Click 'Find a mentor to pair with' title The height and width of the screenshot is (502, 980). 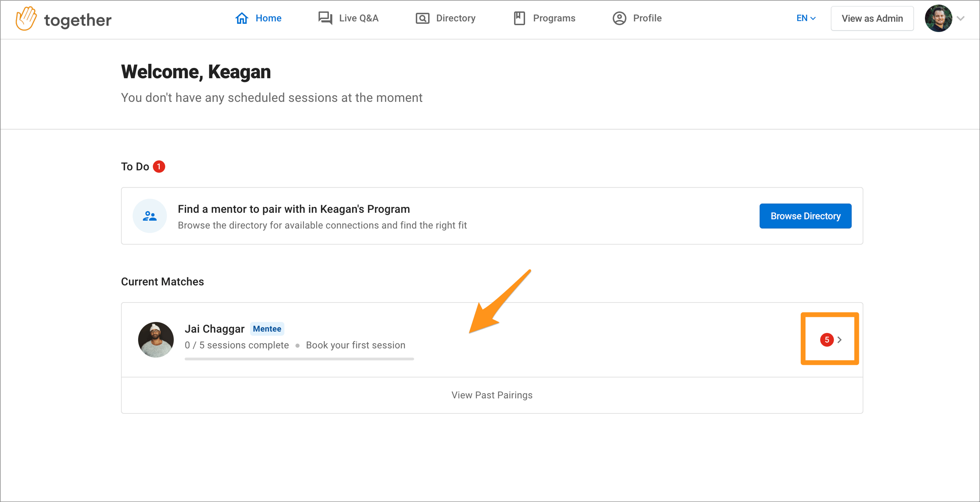[294, 209]
